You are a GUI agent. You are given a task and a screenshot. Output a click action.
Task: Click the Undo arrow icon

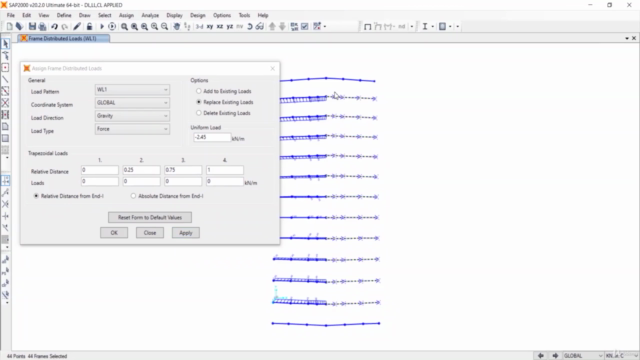[54, 27]
